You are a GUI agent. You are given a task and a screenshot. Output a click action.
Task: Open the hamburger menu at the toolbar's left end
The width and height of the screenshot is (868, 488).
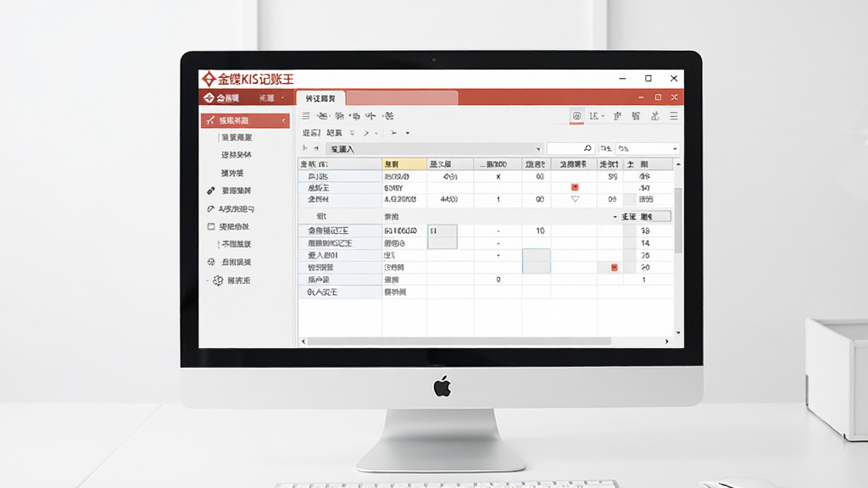(305, 115)
